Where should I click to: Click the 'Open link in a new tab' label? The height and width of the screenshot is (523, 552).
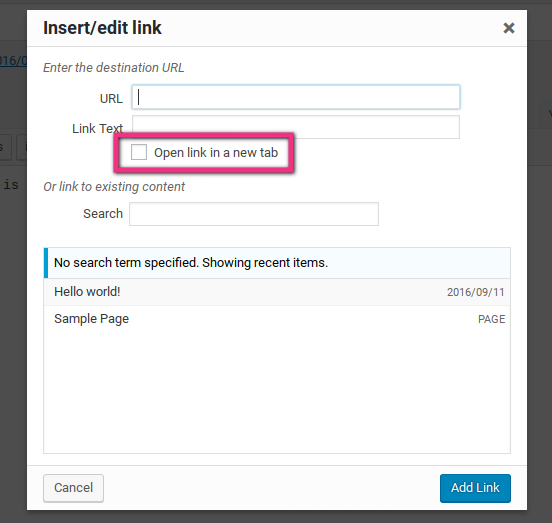[x=216, y=153]
